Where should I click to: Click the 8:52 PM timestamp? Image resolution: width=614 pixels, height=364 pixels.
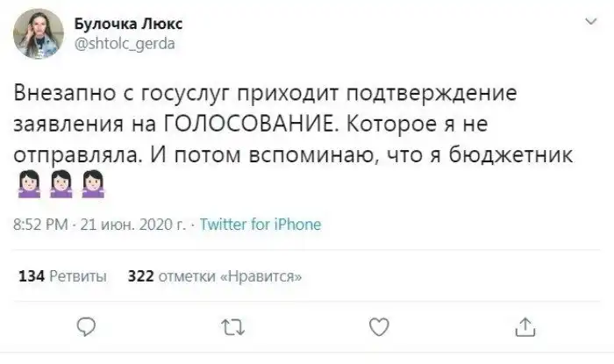[x=43, y=225]
